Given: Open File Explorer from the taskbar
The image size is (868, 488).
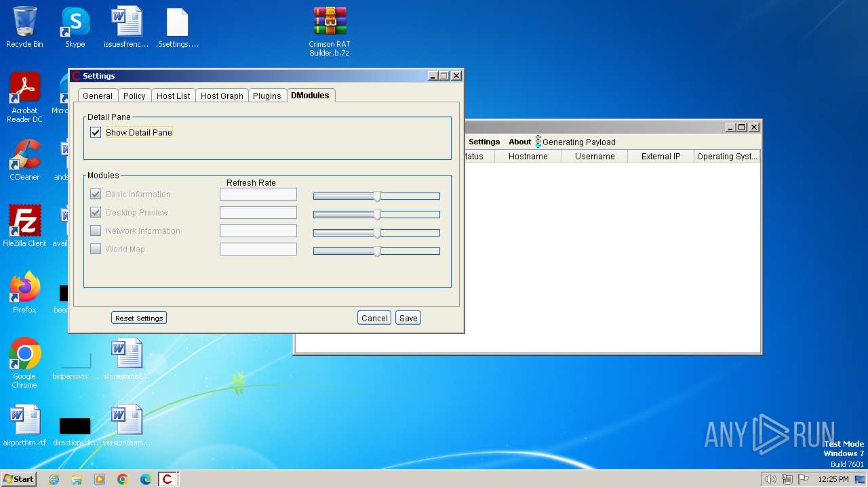Looking at the screenshot, I should click(77, 479).
